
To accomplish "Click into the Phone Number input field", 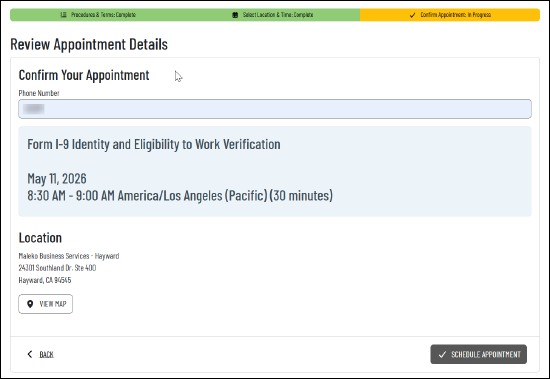I will [x=275, y=109].
